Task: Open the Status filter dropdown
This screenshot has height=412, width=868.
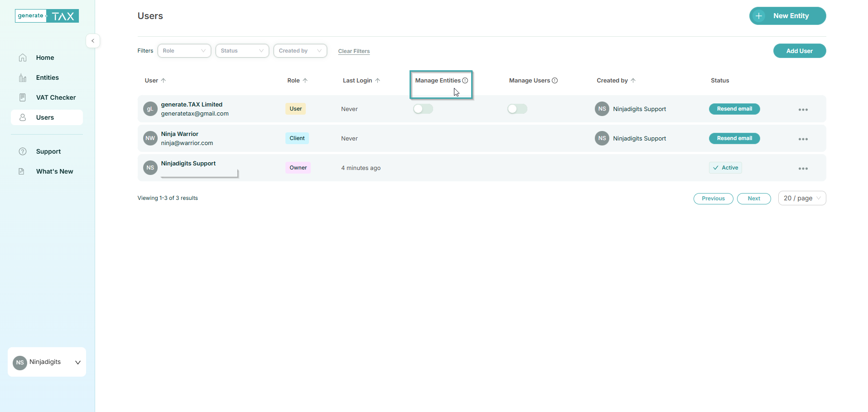Action: [x=242, y=51]
